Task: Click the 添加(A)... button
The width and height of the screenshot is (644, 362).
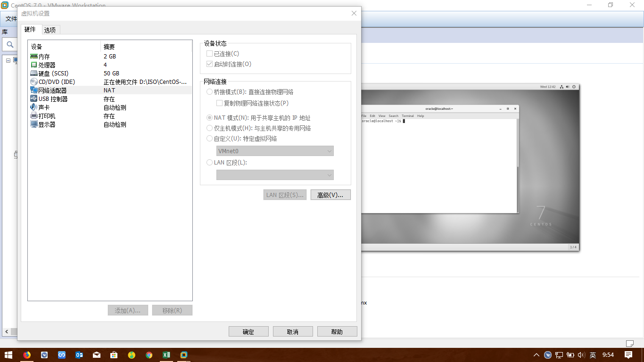Action: (128, 310)
